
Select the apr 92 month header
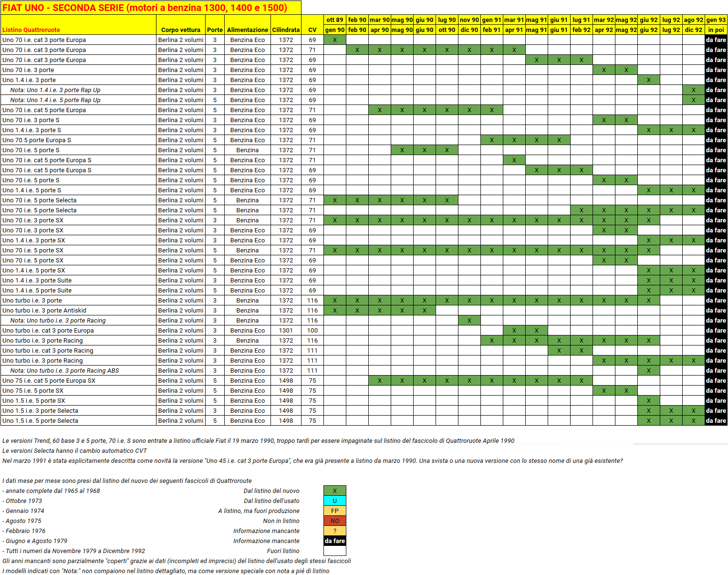tap(604, 30)
